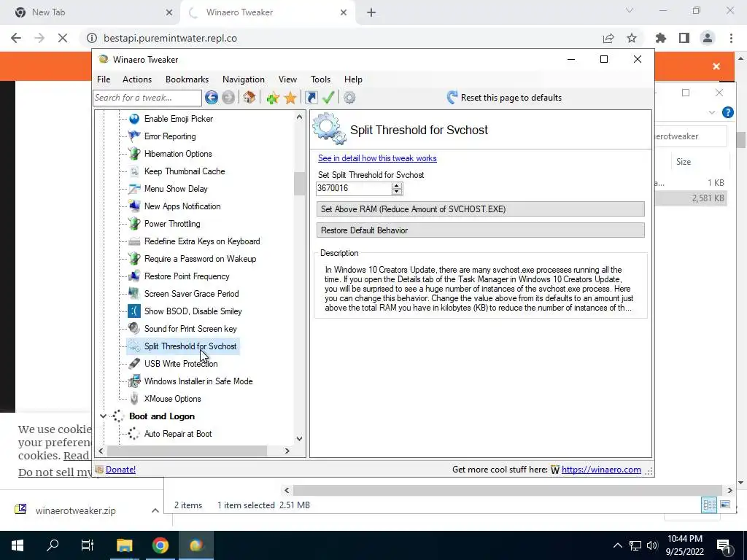Click the Keep Thumbnail Cache icon
Viewport: 747px width, 560px height.
pyautogui.click(x=134, y=171)
